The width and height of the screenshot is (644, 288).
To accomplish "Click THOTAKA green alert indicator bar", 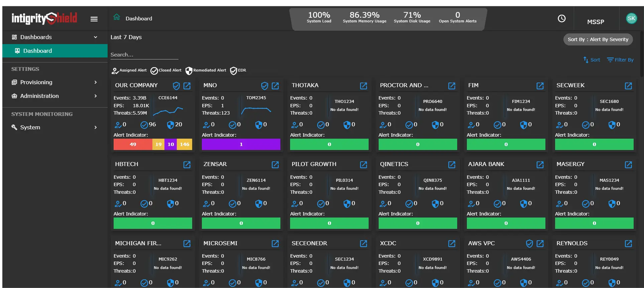I will pyautogui.click(x=329, y=144).
